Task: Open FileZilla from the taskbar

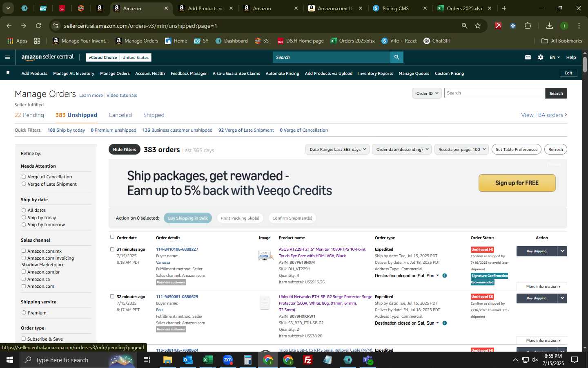Action: (308, 360)
